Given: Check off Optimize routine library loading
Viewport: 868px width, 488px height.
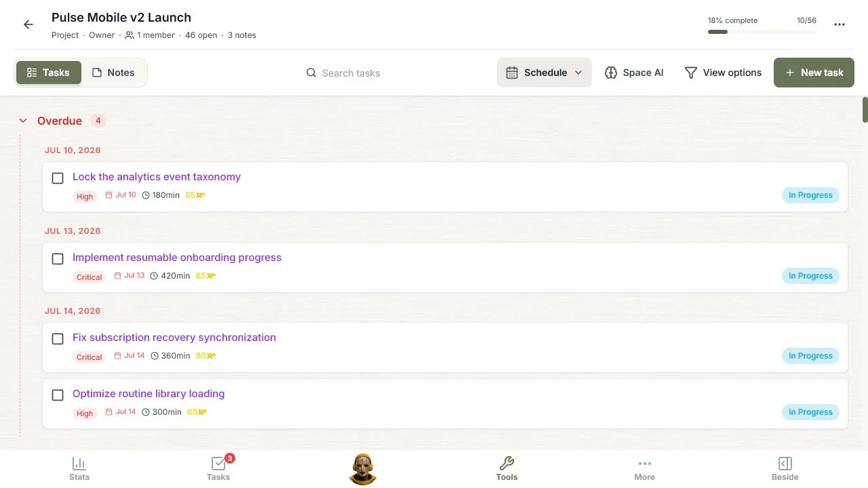Looking at the screenshot, I should pos(58,395).
